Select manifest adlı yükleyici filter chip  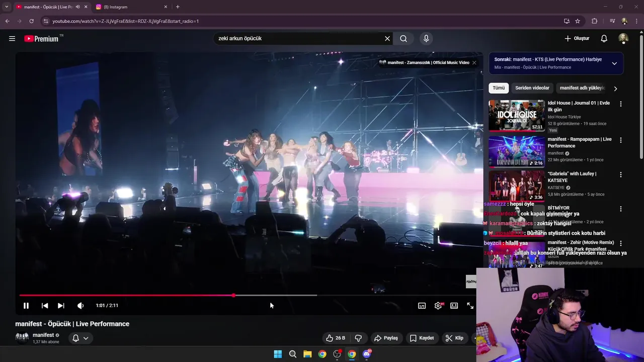(582, 88)
